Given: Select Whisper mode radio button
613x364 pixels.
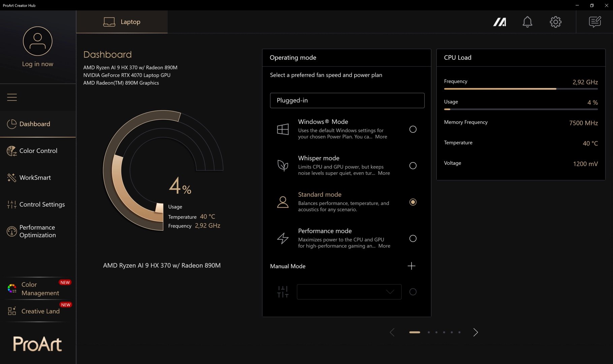Looking at the screenshot, I should pyautogui.click(x=412, y=165).
